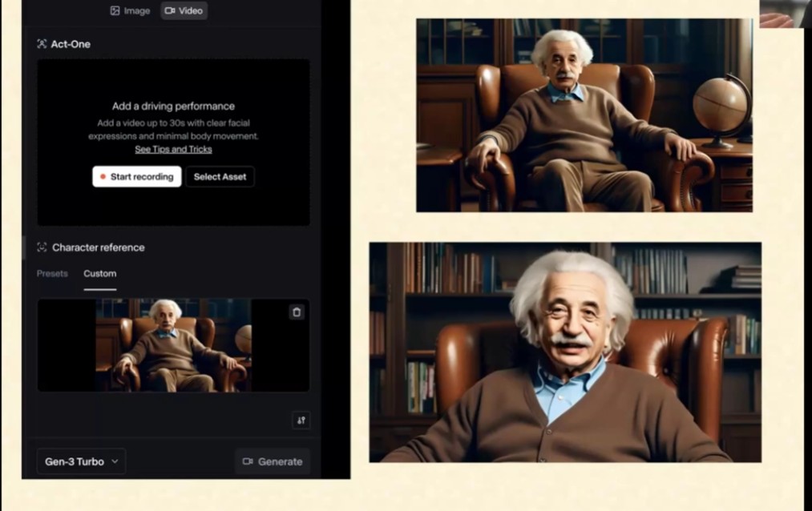Click the Select Asset button
The image size is (812, 511).
pyautogui.click(x=220, y=176)
